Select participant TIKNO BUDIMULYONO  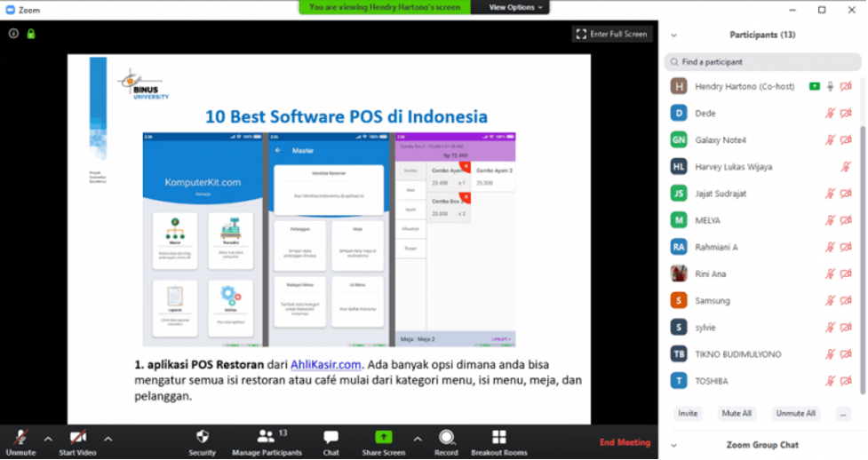[x=762, y=353]
